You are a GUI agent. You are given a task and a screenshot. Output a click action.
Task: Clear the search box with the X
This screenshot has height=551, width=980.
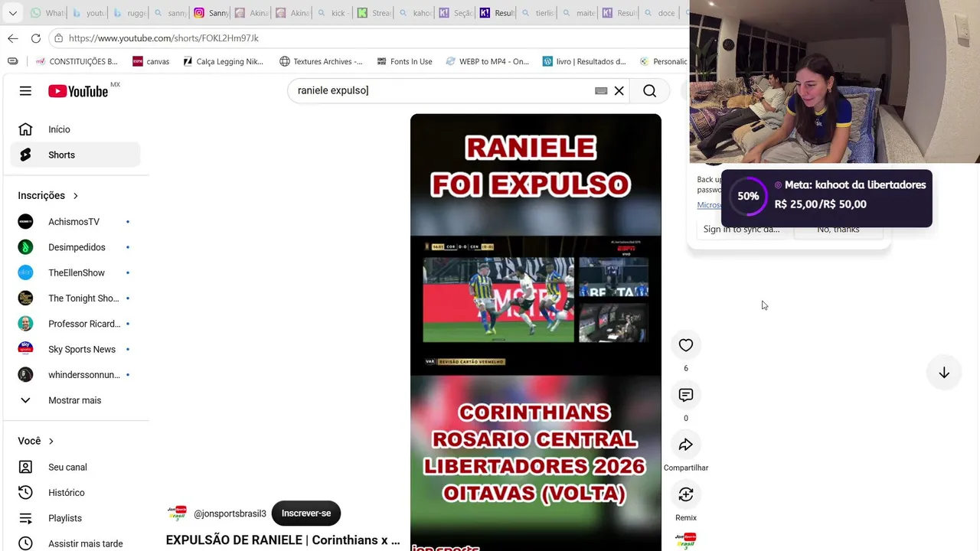point(619,91)
